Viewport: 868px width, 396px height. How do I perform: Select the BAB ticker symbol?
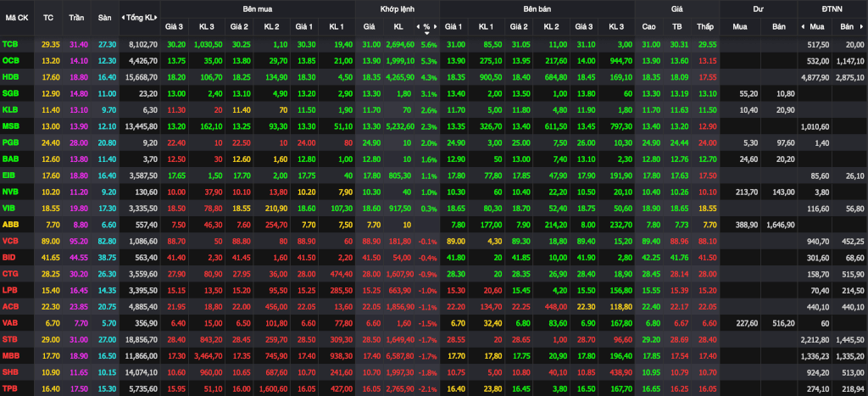tap(10, 159)
